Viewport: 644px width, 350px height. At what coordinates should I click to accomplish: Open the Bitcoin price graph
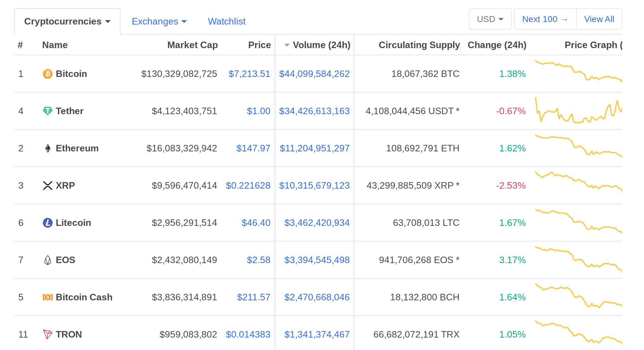pyautogui.click(x=579, y=71)
